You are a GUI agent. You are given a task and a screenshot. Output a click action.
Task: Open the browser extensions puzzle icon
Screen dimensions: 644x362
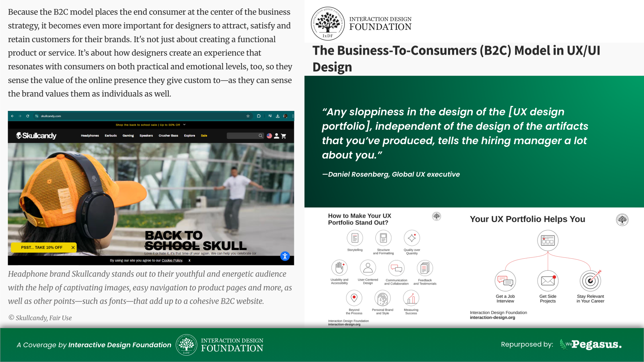click(259, 116)
